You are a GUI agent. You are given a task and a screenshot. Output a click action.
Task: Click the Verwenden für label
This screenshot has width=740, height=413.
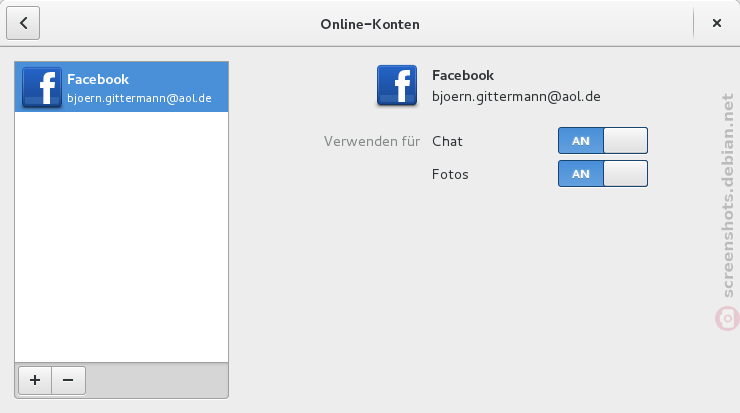tap(372, 141)
